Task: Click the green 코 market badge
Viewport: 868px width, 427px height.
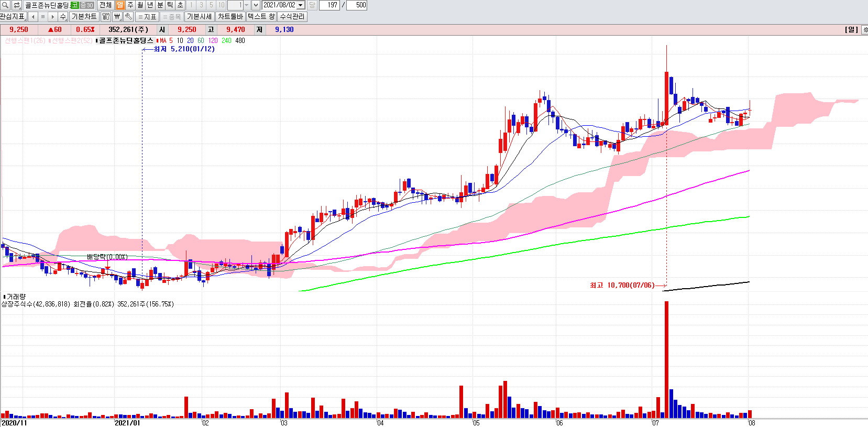Action: tap(74, 5)
